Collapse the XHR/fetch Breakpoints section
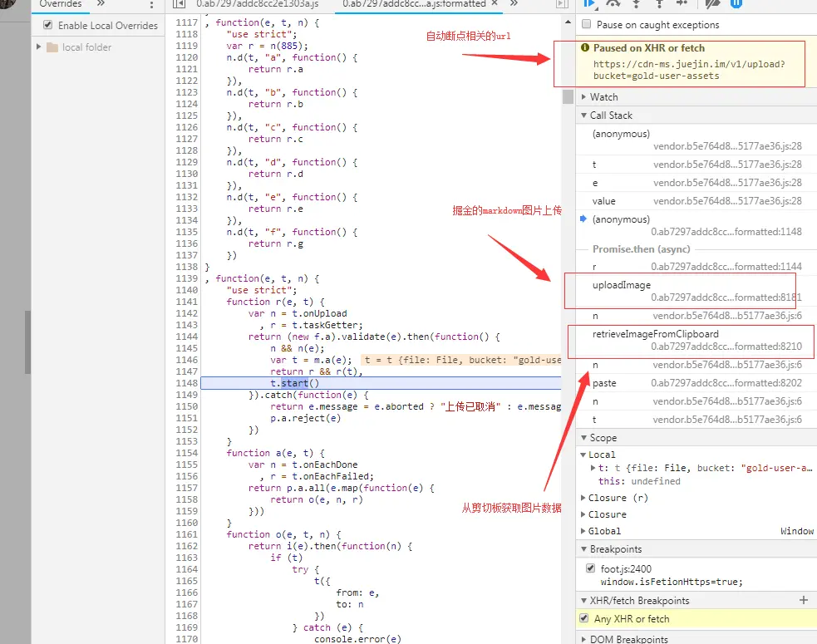The width and height of the screenshot is (817, 644). click(x=584, y=601)
